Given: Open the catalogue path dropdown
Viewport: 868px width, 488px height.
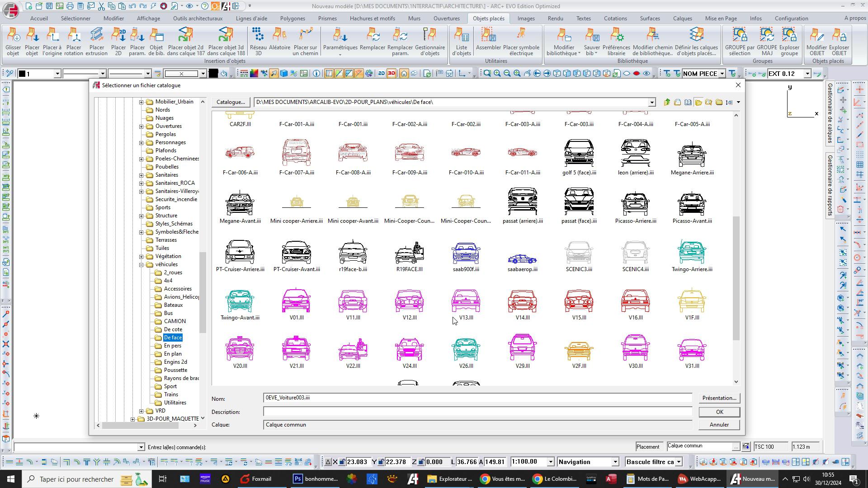Looking at the screenshot, I should point(651,103).
